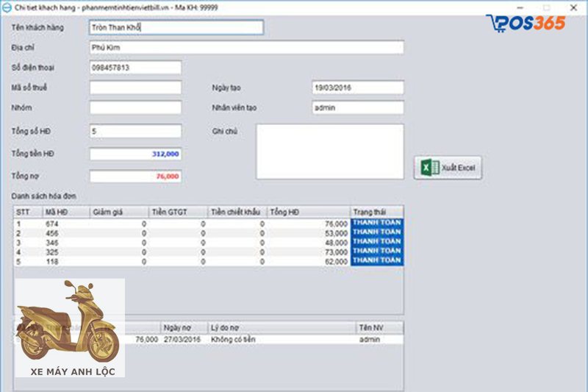588x392 pixels.
Task: Select the Nhân viên tạo field
Action: [357, 107]
